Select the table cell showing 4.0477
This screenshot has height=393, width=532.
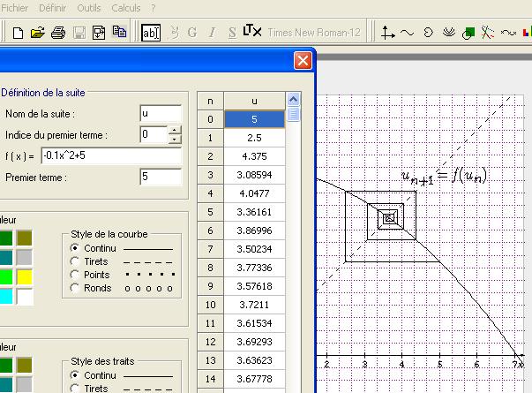pos(254,193)
